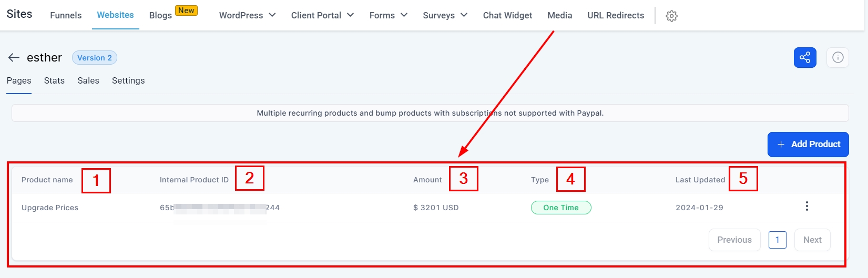
Task: Switch to the Stats tab
Action: [x=54, y=80]
